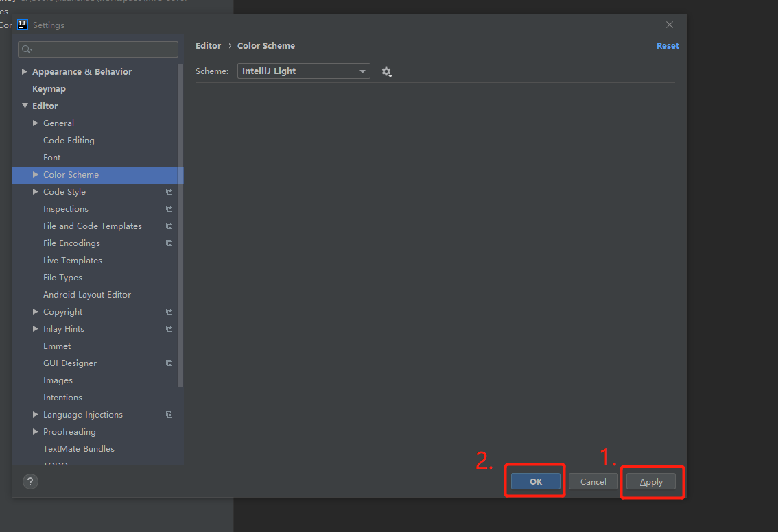This screenshot has width=778, height=532.
Task: Click the Reset link
Action: pos(667,45)
